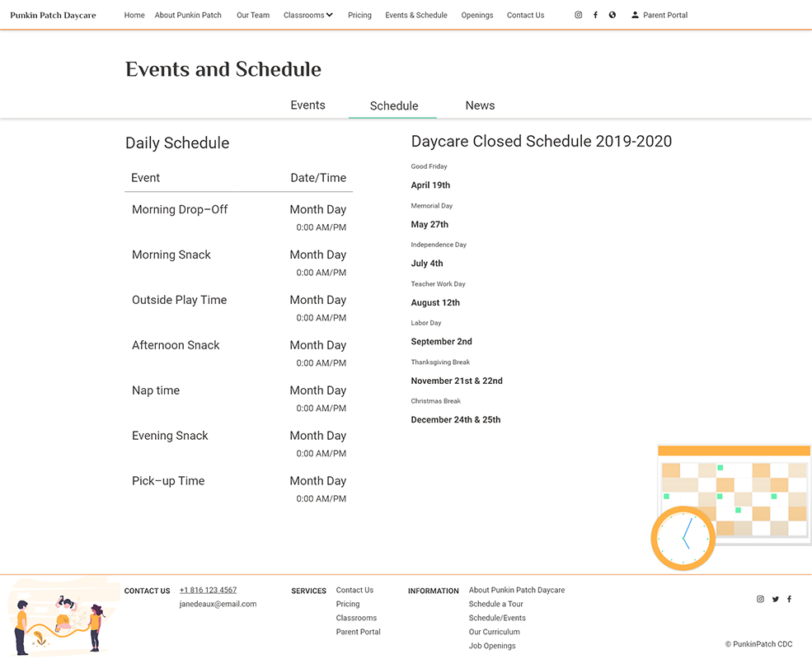812x659 pixels.
Task: Open the Instagram icon in the footer
Action: coord(760,599)
